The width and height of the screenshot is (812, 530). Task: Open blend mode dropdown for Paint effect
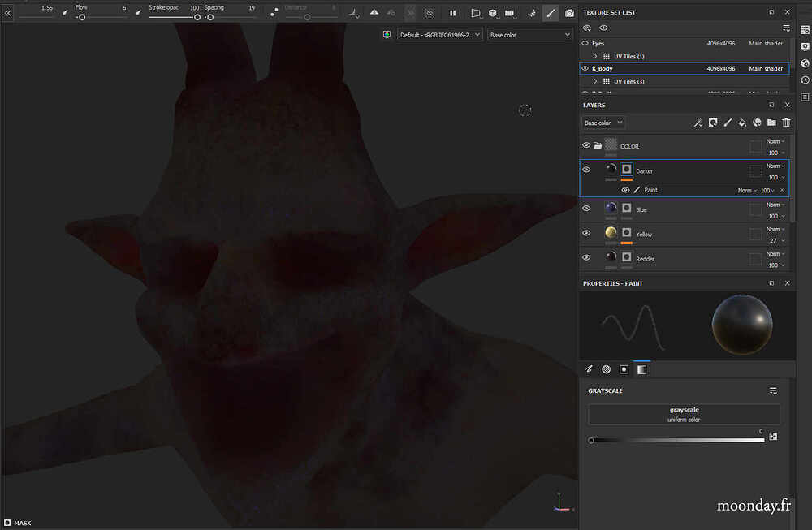tap(747, 191)
